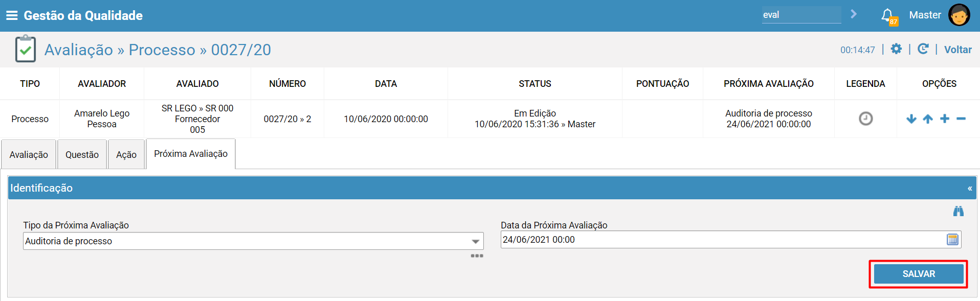Viewport: 980px width, 301px height.
Task: Click the binoculars search icon
Action: [x=959, y=211]
